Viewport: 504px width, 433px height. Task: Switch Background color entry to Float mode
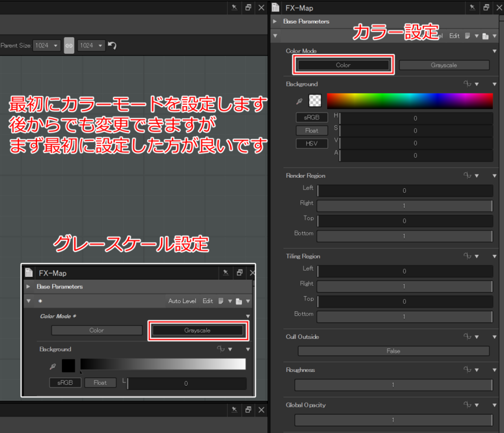(312, 131)
